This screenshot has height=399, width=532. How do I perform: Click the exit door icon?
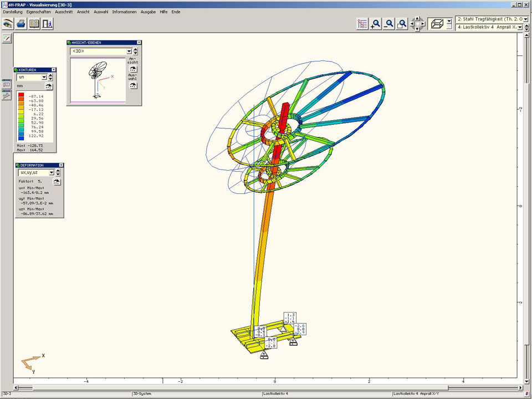tap(48, 24)
